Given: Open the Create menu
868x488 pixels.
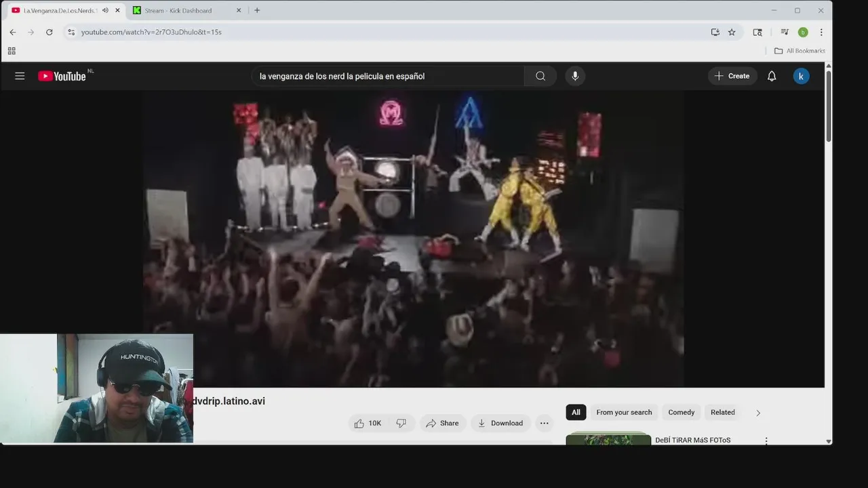Looking at the screenshot, I should [732, 76].
